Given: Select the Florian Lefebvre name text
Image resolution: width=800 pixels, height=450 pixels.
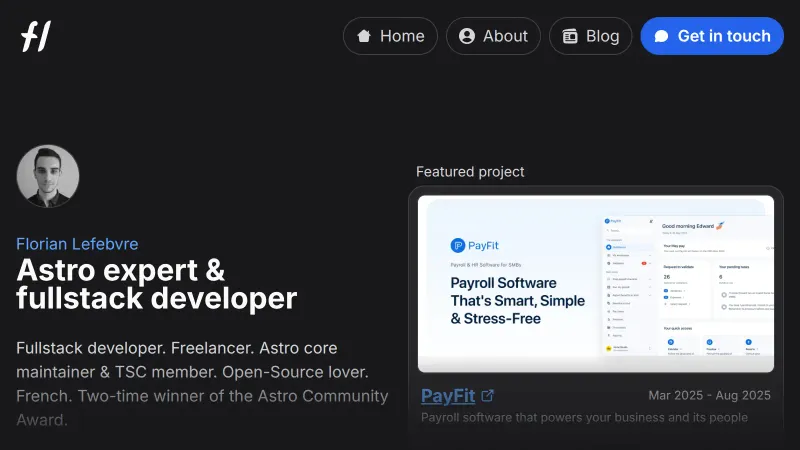Looking at the screenshot, I should [x=77, y=244].
